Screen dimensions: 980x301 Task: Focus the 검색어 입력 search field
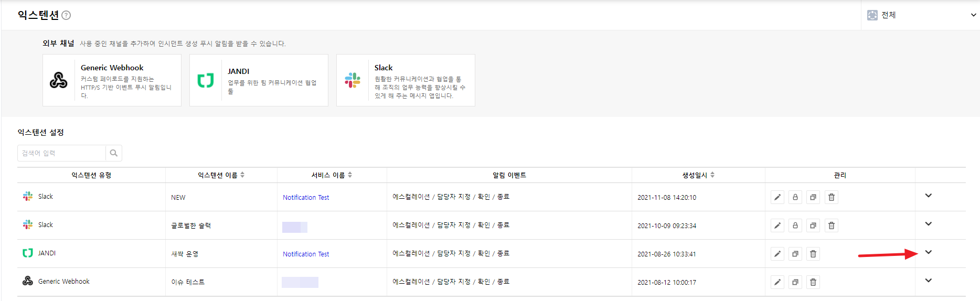coord(62,153)
